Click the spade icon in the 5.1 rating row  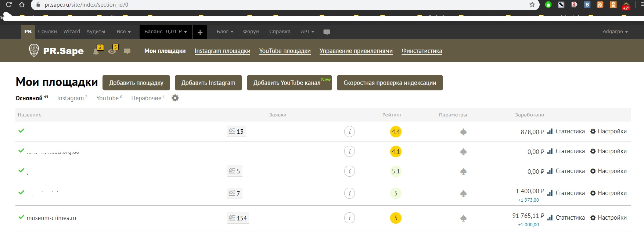tap(464, 172)
